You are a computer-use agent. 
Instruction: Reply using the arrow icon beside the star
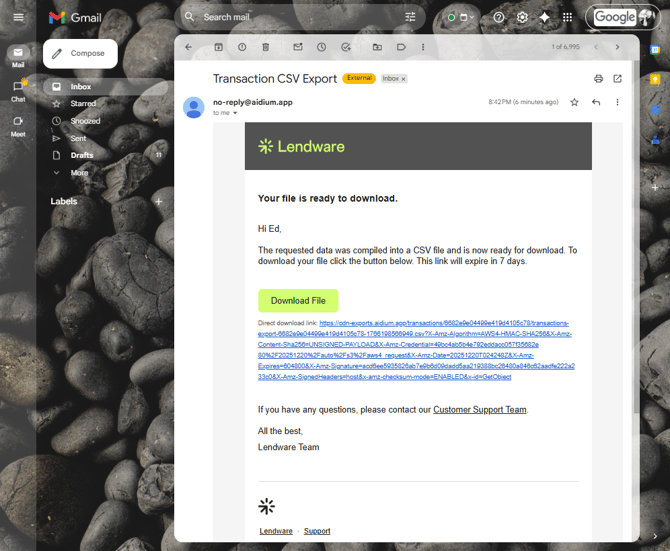click(596, 102)
